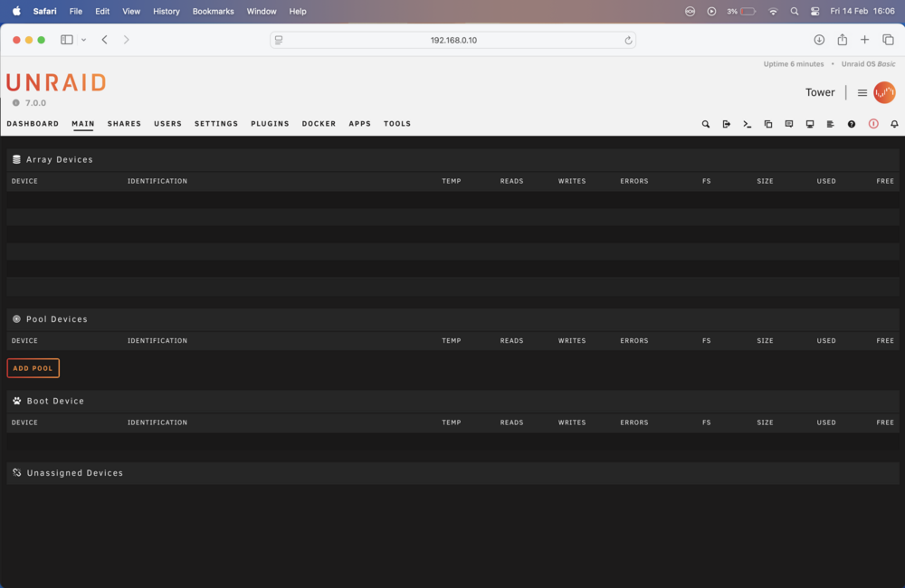Open the Safari menu in menu bar

44,11
